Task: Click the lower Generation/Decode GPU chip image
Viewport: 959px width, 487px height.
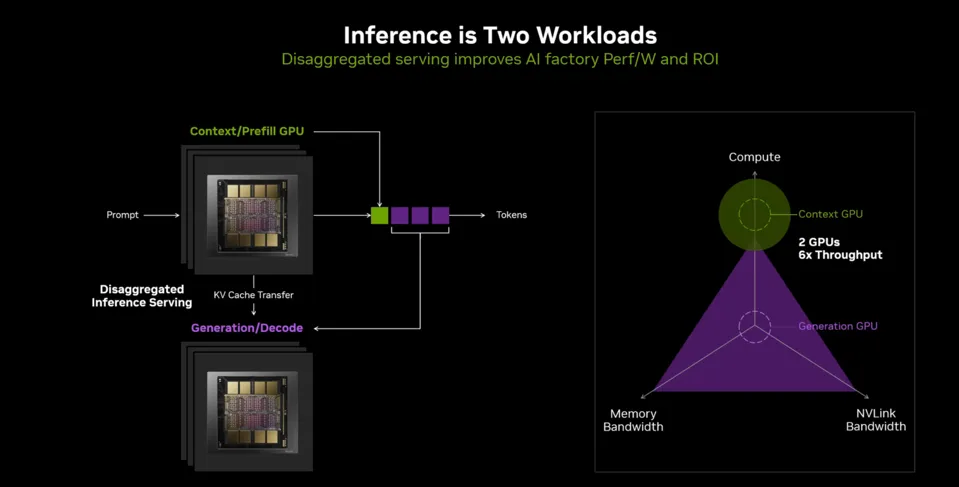Action: pyautogui.click(x=252, y=408)
